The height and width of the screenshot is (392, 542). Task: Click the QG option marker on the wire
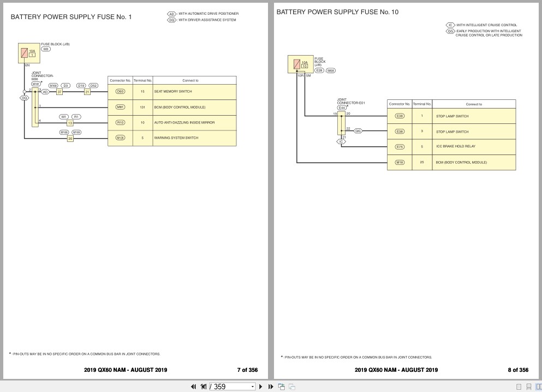[358, 131]
